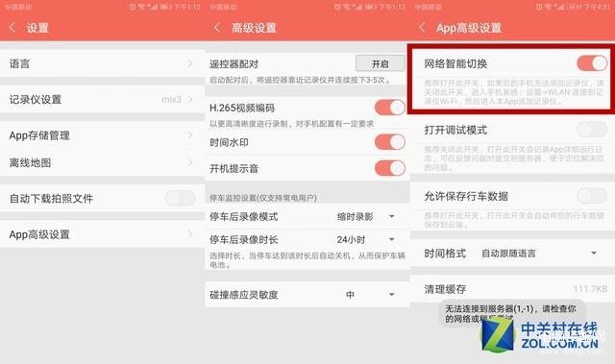Click the mix3 device name
The width and height of the screenshot is (615, 364).
[171, 100]
